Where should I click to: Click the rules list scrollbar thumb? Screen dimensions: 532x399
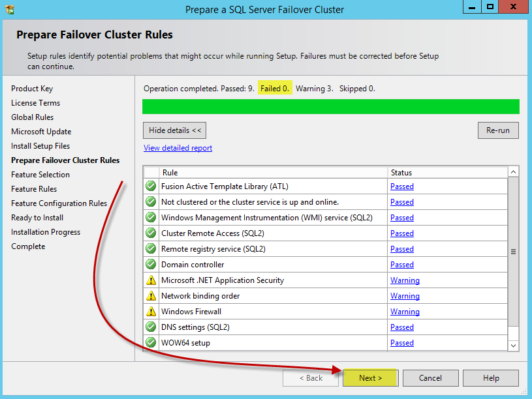point(513,252)
